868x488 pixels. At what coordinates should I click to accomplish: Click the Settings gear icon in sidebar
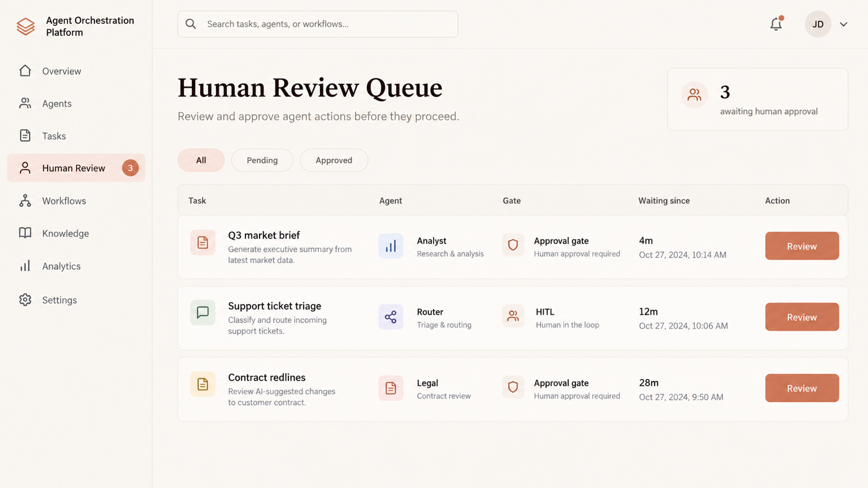[25, 300]
